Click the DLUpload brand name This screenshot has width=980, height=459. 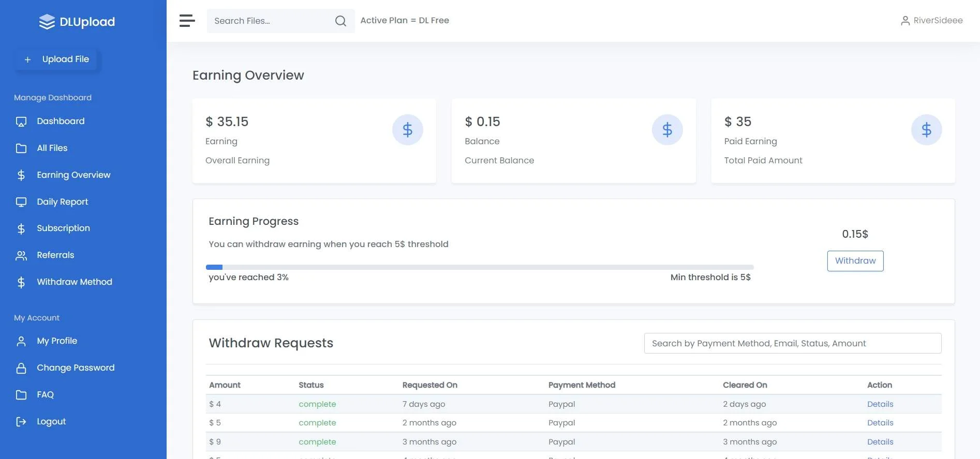(87, 22)
